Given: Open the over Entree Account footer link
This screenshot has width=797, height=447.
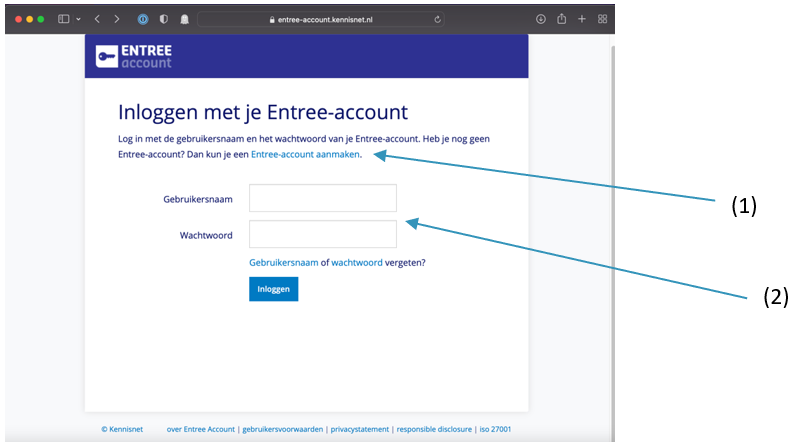Looking at the screenshot, I should pyautogui.click(x=201, y=429).
